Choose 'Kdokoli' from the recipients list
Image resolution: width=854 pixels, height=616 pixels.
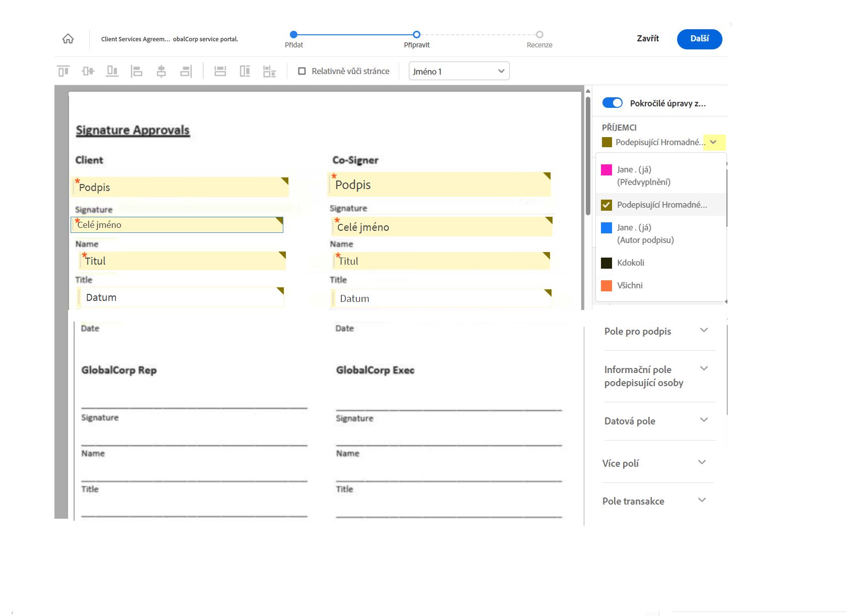631,263
